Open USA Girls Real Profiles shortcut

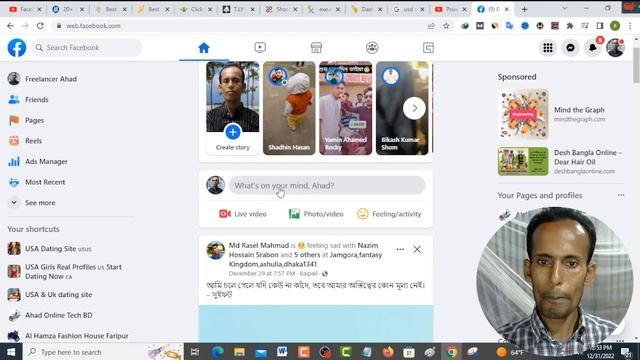click(x=73, y=271)
